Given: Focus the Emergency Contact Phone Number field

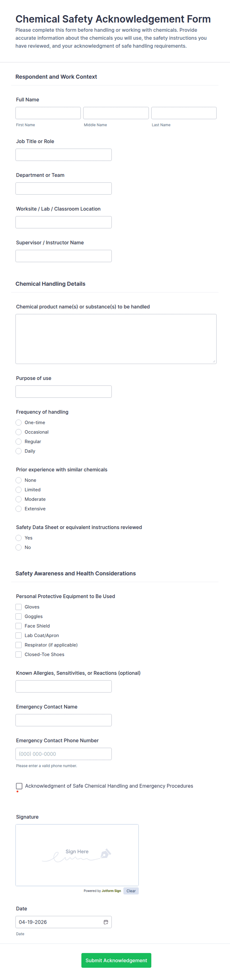Looking at the screenshot, I should 64,754.
